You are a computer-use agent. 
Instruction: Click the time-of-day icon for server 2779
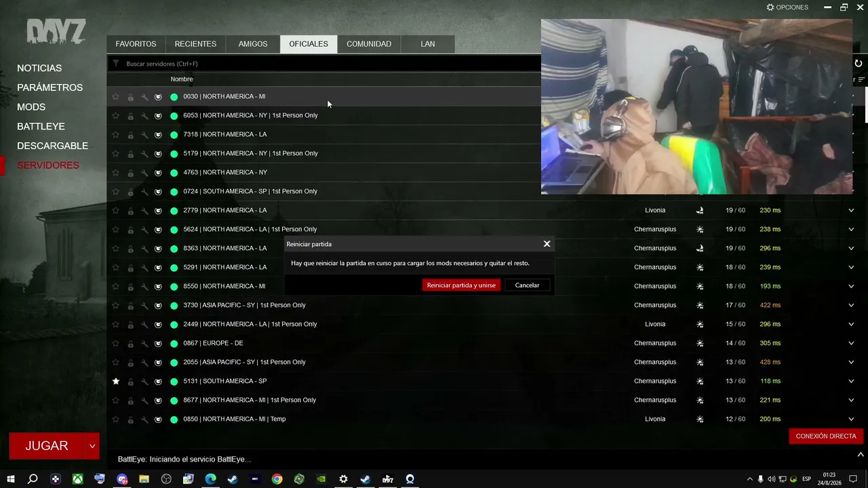700,211
